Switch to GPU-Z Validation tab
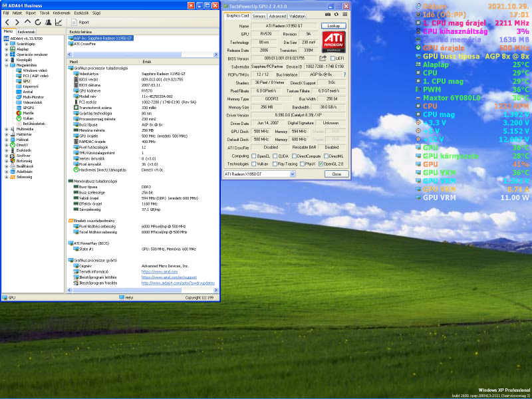The height and width of the screenshot is (399, 532). click(297, 16)
